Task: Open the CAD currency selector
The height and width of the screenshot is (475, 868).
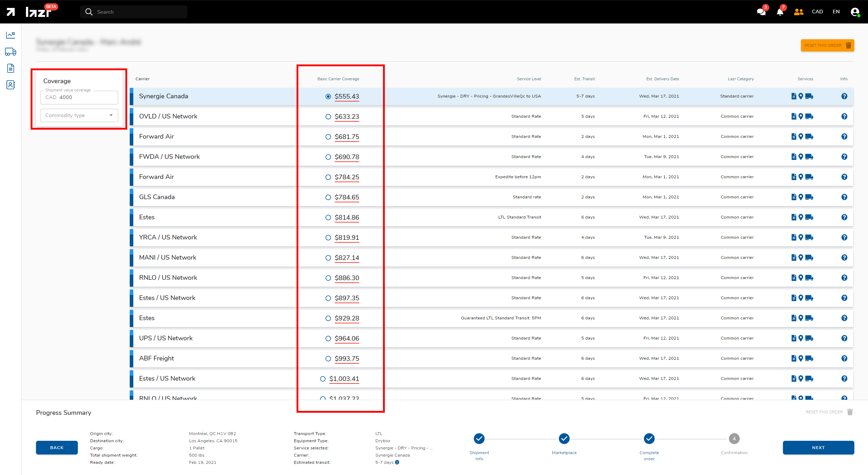Action: pos(817,12)
